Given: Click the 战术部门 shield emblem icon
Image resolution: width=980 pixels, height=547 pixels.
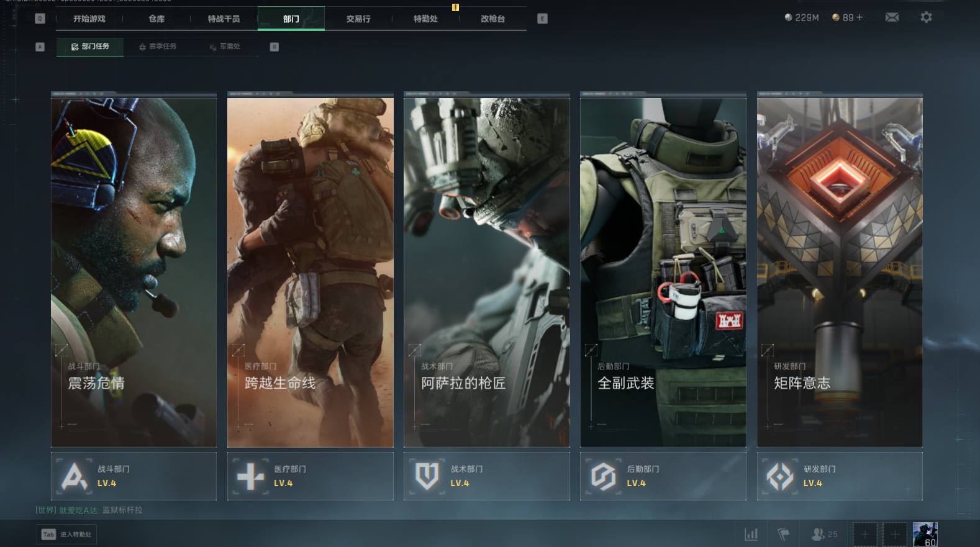Looking at the screenshot, I should pyautogui.click(x=427, y=476).
